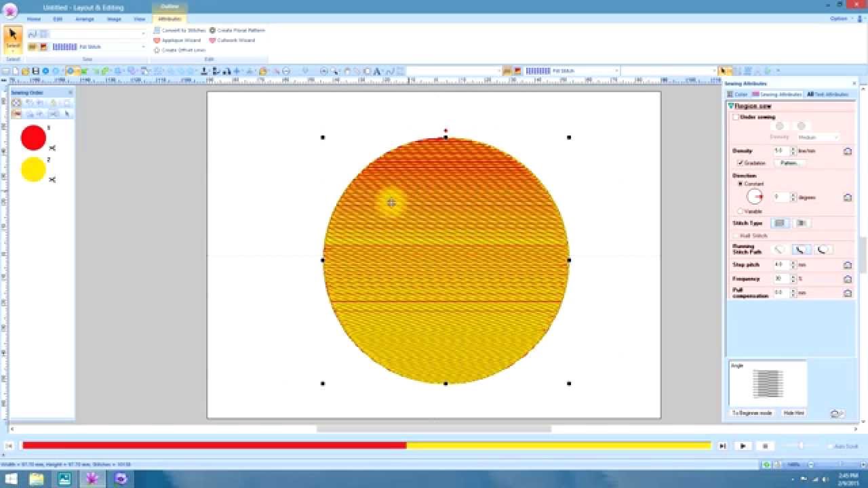Open the Image ribbon tab
This screenshot has height=488, width=868.
[x=114, y=19]
